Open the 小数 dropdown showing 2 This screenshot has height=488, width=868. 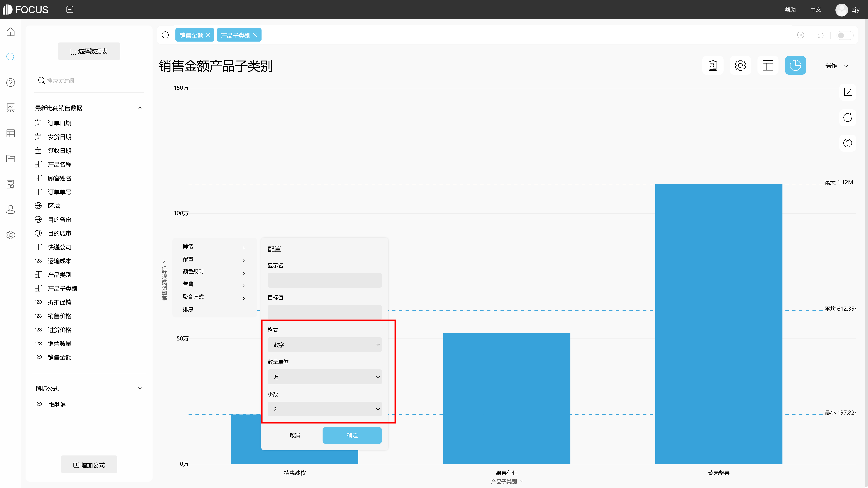(x=324, y=409)
